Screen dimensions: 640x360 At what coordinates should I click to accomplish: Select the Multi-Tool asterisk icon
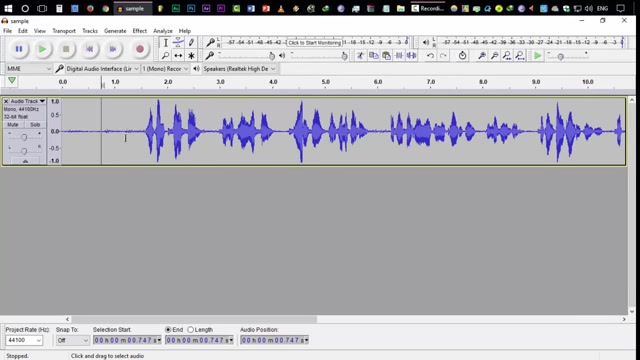tap(191, 56)
